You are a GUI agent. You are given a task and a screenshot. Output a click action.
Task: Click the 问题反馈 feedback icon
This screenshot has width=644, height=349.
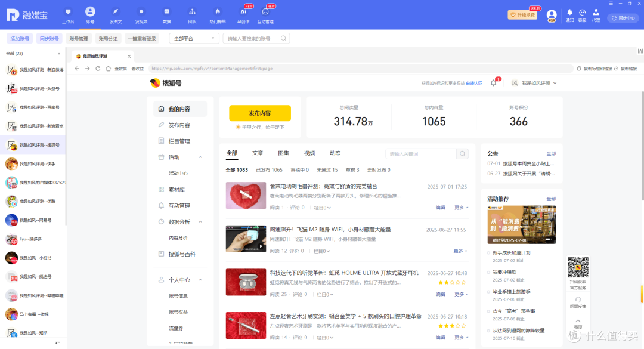578,302
